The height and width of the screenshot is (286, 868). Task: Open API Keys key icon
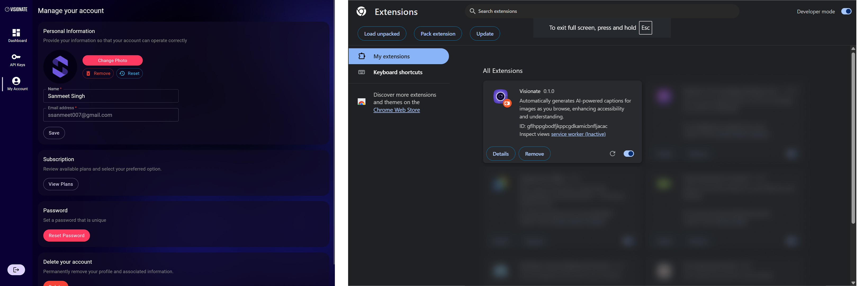click(x=16, y=57)
